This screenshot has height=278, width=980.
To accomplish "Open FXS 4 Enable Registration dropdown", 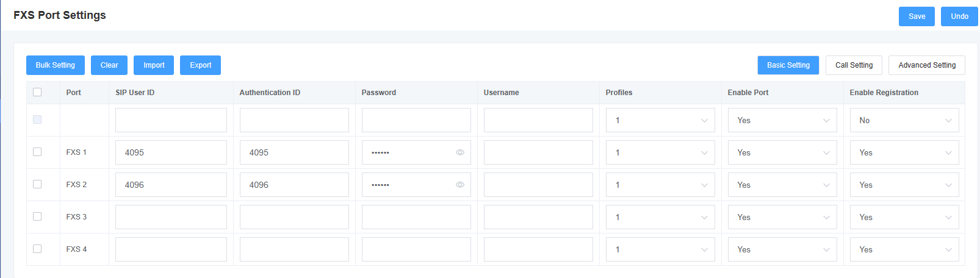I will point(904,249).
